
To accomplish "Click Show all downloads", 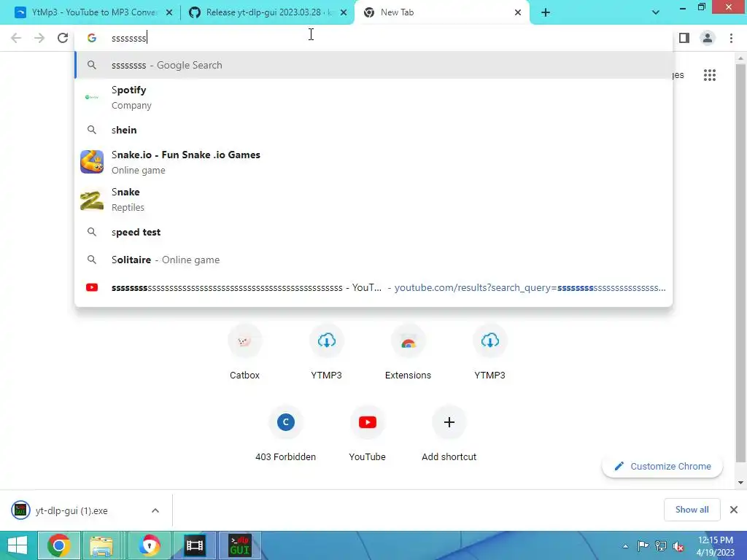I will pos(692,510).
